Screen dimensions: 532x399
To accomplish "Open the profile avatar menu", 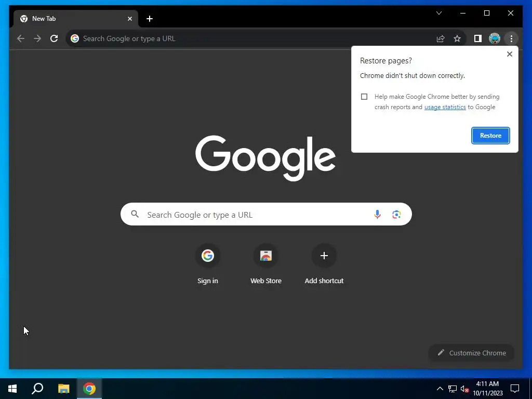I will [x=495, y=38].
